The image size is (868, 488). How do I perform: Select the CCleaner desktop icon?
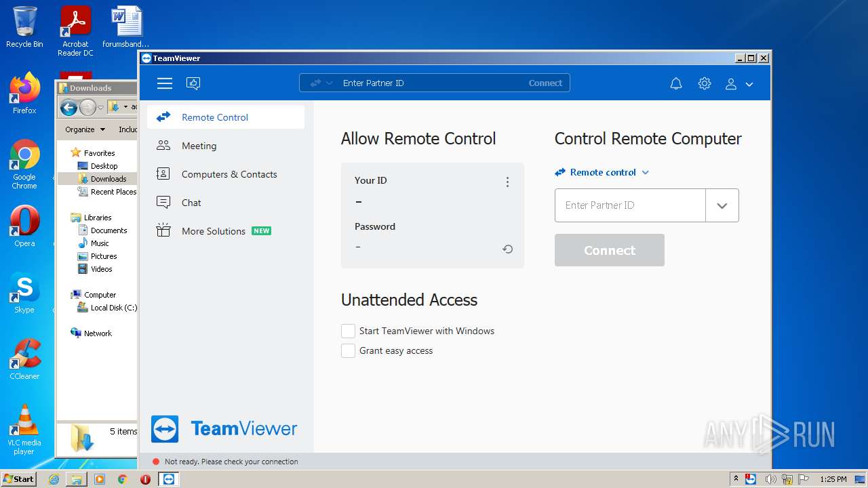pyautogui.click(x=24, y=359)
